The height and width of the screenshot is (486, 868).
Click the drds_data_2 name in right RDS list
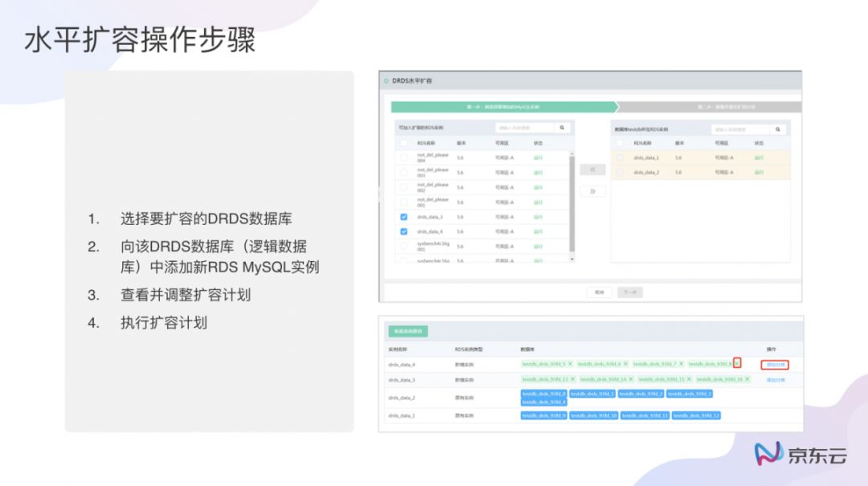tap(646, 173)
